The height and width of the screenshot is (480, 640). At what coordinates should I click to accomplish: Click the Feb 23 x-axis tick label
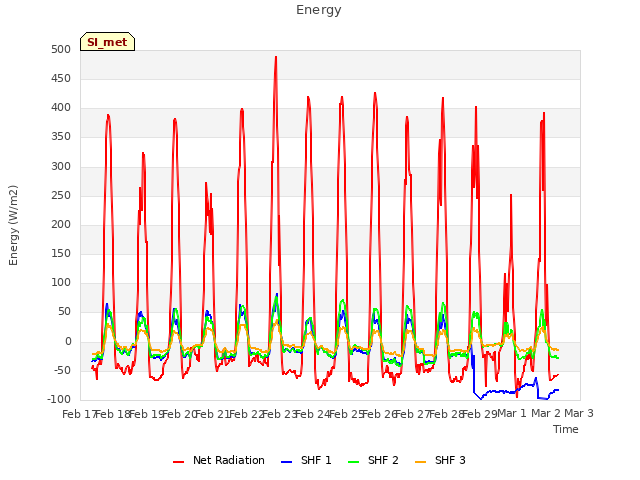(x=280, y=414)
